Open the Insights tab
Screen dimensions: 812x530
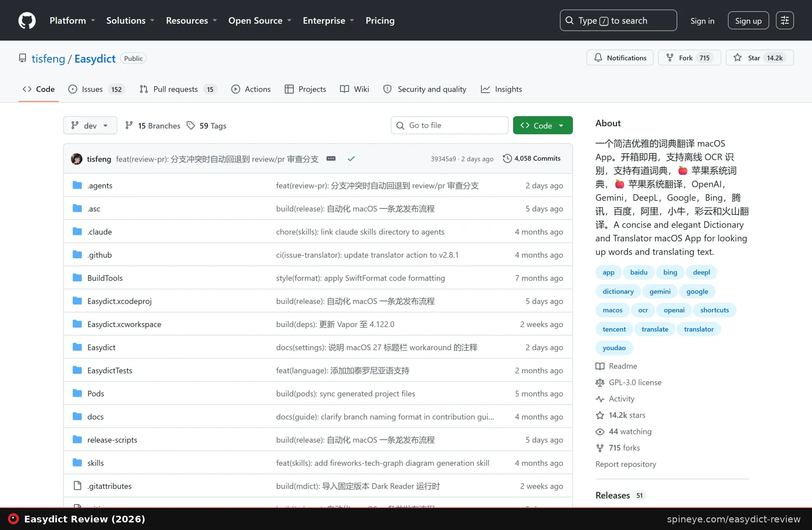tap(501, 89)
